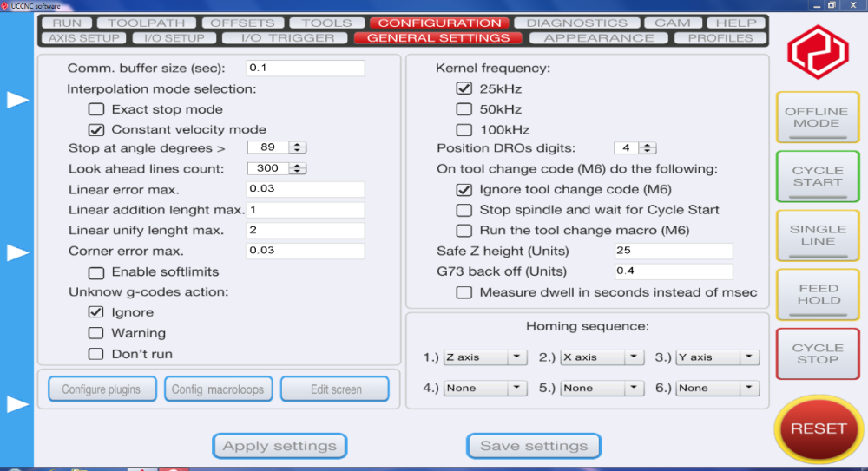
Task: Click the UCCNC title bar icon
Action: 5,6
